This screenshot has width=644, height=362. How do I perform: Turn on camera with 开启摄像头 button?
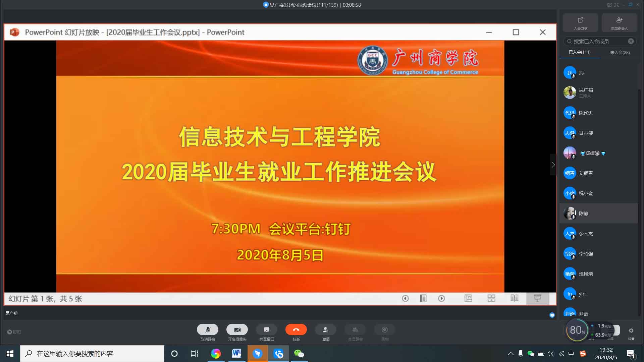237,330
